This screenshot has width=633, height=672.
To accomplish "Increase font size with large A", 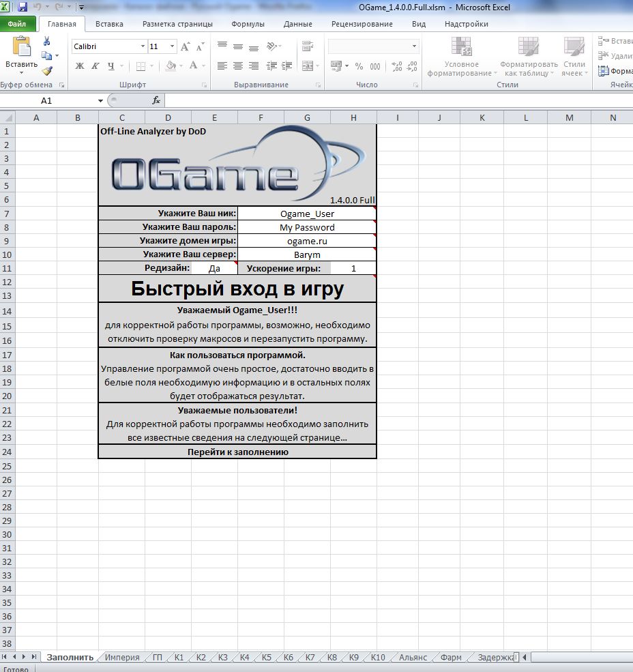I will pos(185,46).
